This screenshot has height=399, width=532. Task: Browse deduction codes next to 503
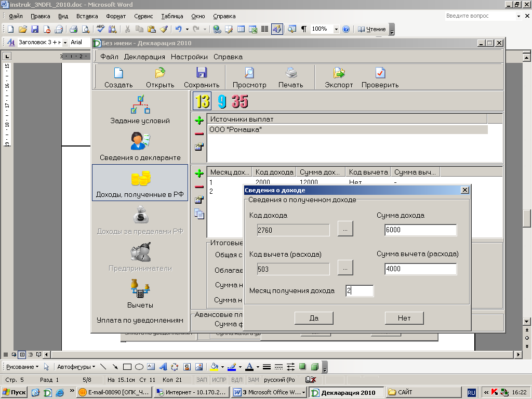(x=345, y=268)
